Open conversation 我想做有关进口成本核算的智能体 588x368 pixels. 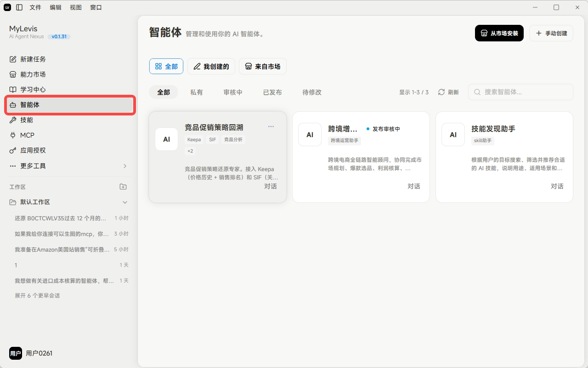[71, 281]
